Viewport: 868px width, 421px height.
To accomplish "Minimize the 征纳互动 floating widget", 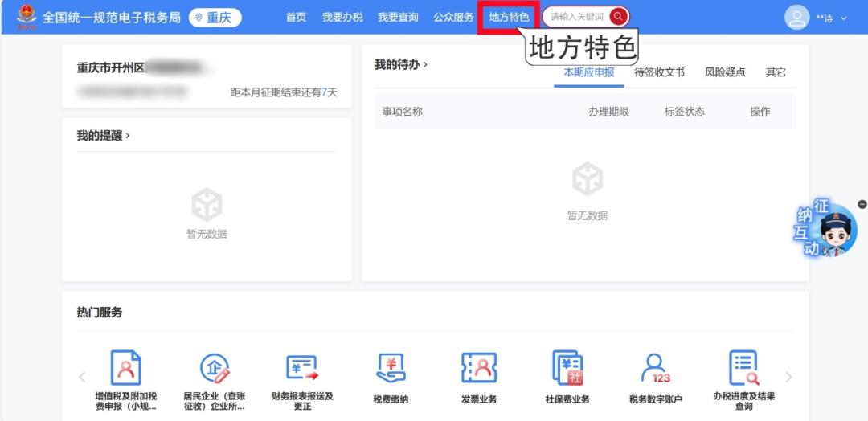I will tap(862, 204).
